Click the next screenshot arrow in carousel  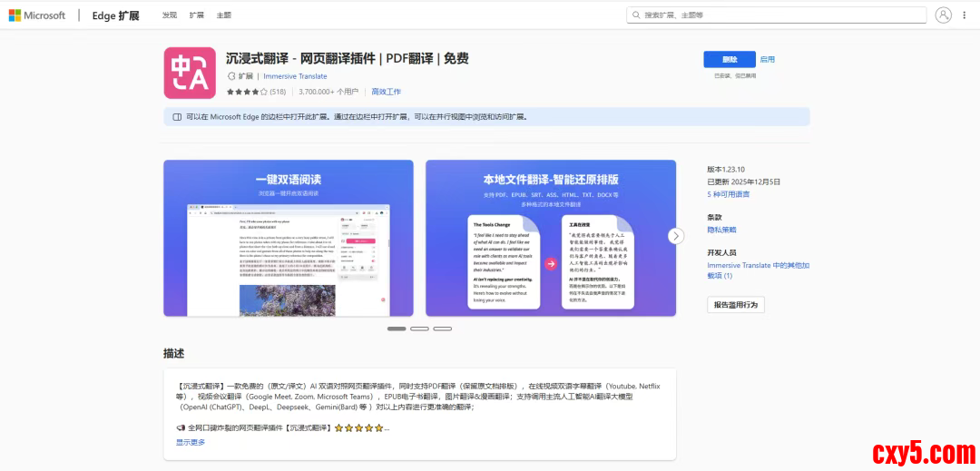click(676, 236)
